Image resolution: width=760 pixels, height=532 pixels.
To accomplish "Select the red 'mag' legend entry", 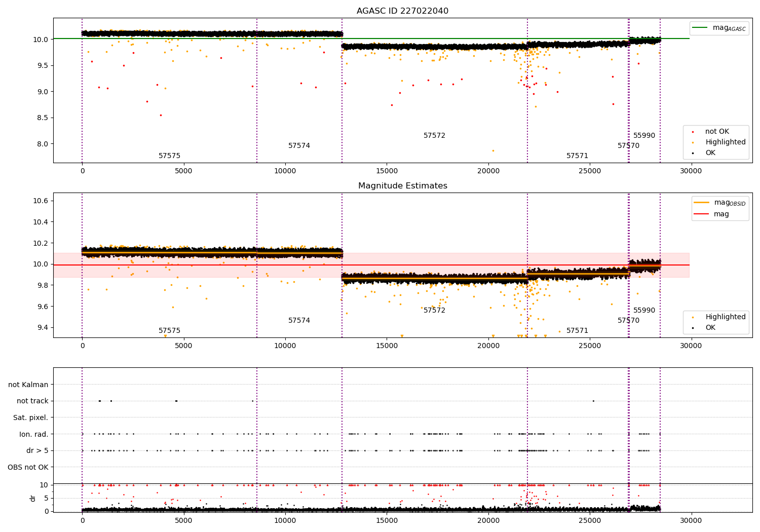I will 711,214.
